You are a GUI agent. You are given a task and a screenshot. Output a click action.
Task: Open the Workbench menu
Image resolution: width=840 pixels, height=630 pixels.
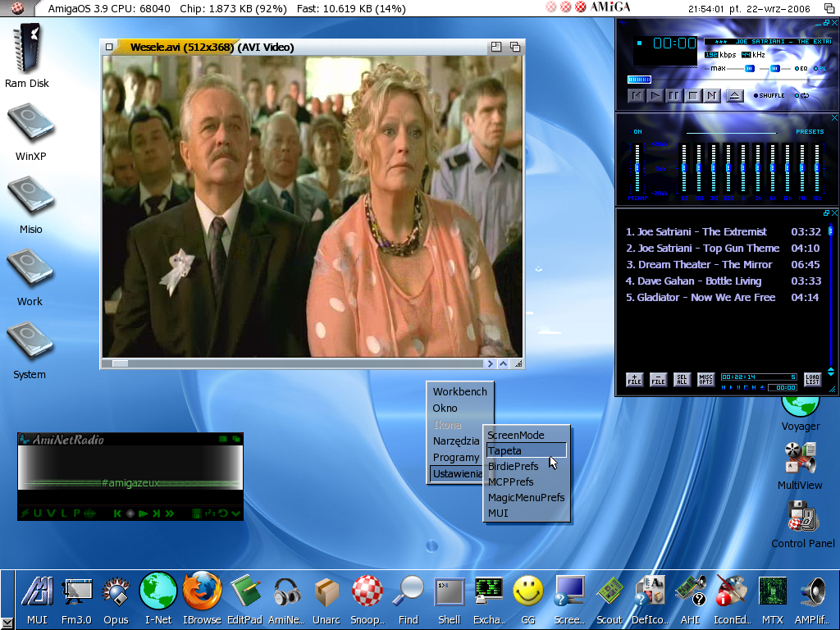pyautogui.click(x=459, y=391)
